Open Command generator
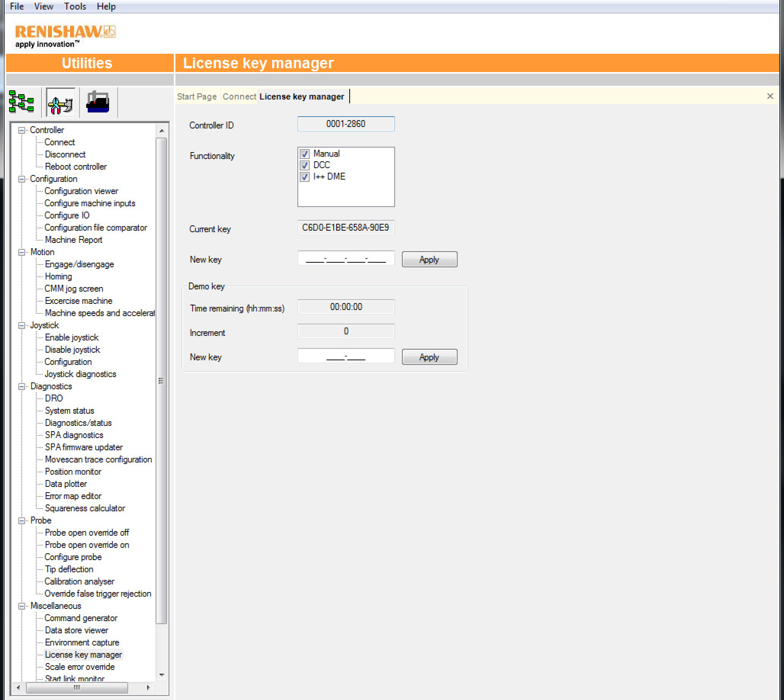 click(81, 618)
